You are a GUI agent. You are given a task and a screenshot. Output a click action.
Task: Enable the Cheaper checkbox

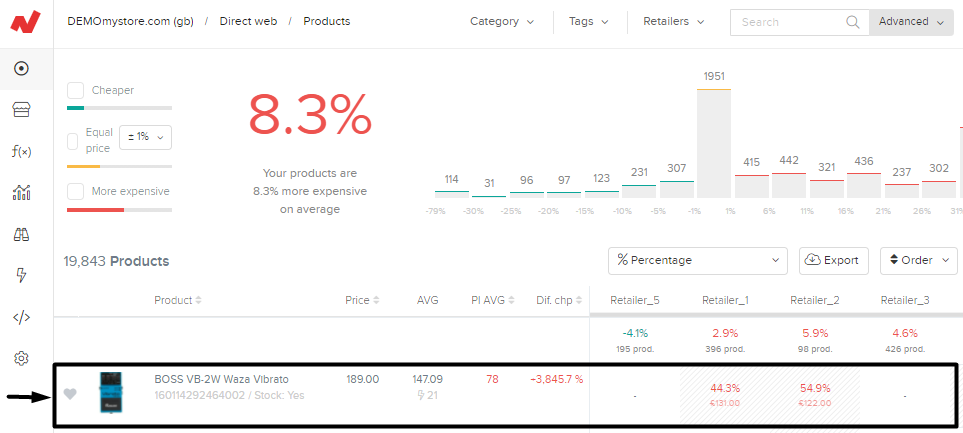click(75, 90)
